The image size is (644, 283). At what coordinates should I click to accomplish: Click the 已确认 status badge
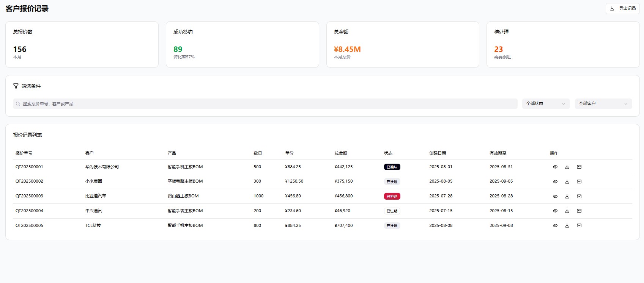392,167
